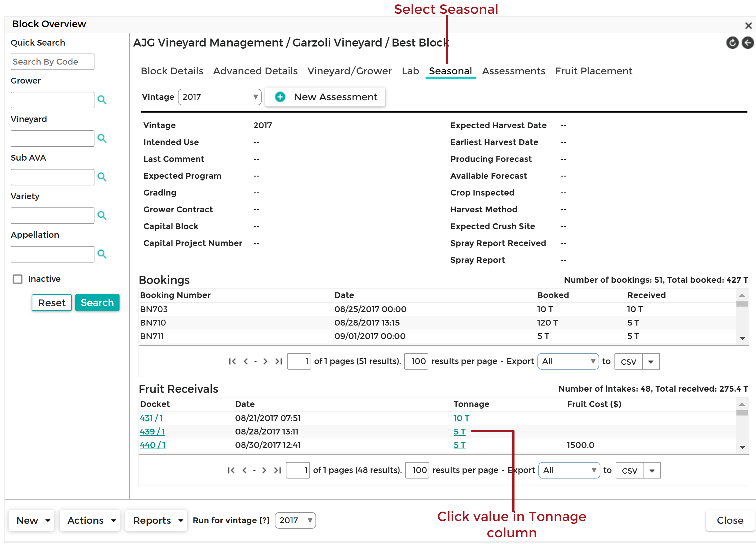Open the Reports dropdown button
The image size is (756, 544).
(x=156, y=520)
